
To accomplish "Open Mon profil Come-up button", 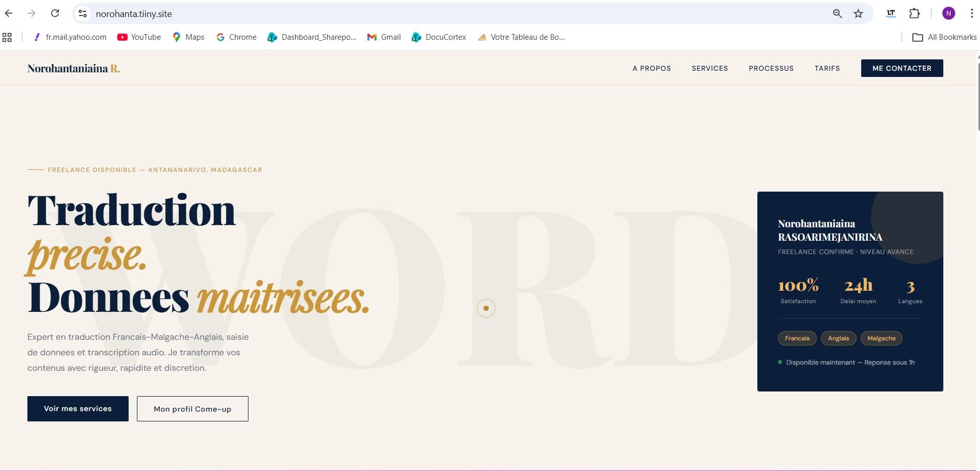I will point(192,409).
